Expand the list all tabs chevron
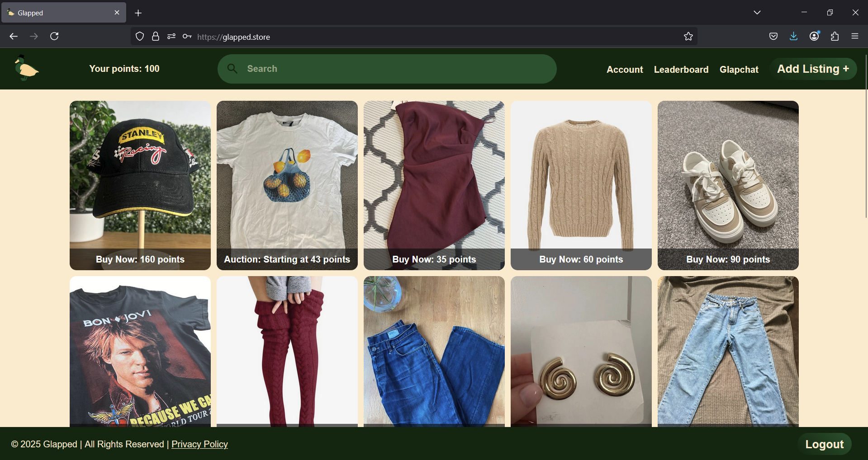The height and width of the screenshot is (460, 868). pos(757,13)
